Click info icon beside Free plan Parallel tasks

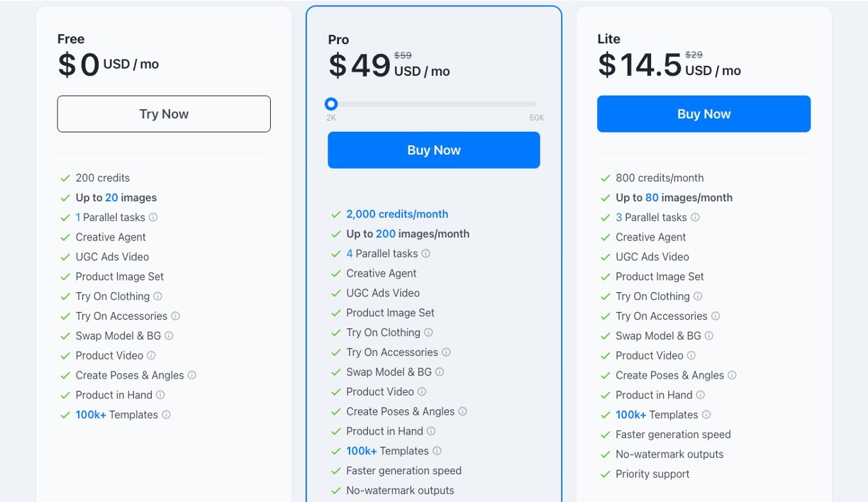153,218
